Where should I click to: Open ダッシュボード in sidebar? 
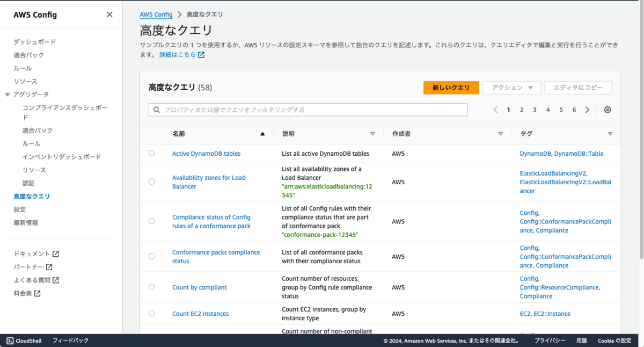click(x=34, y=42)
